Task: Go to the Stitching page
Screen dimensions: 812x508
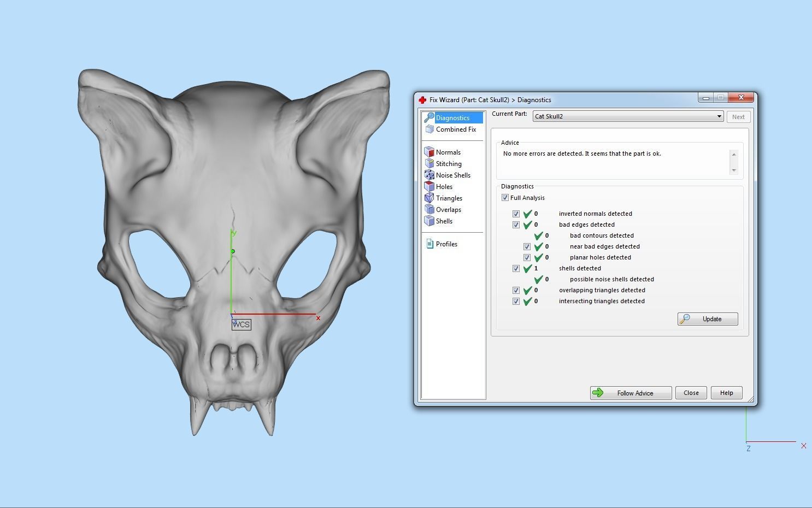Action: pos(449,164)
